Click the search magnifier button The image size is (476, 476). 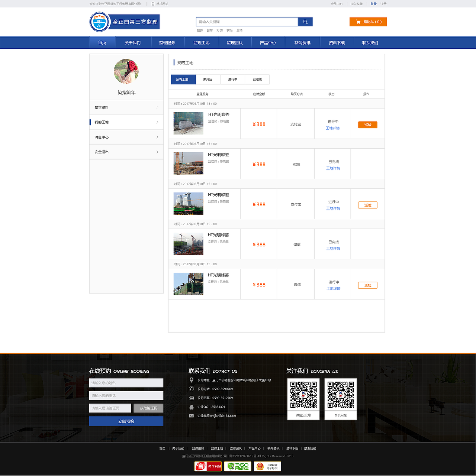(x=305, y=22)
